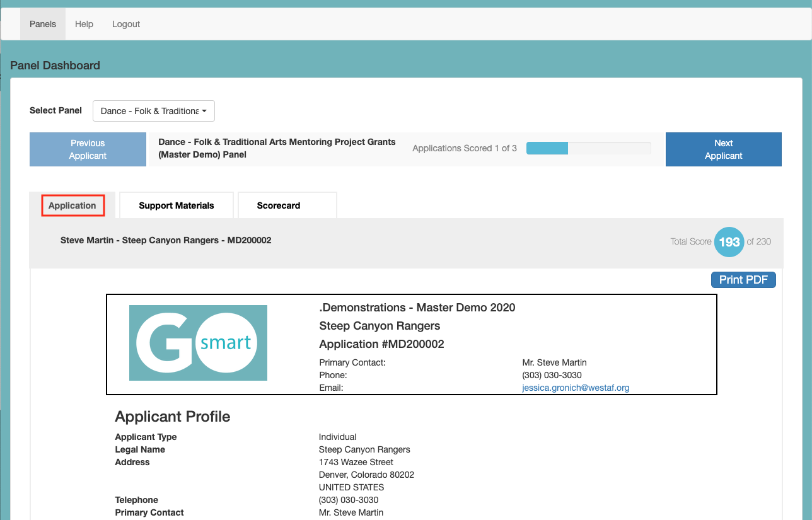Switch to the Support Materials tab
Viewport: 812px width, 520px height.
(177, 205)
